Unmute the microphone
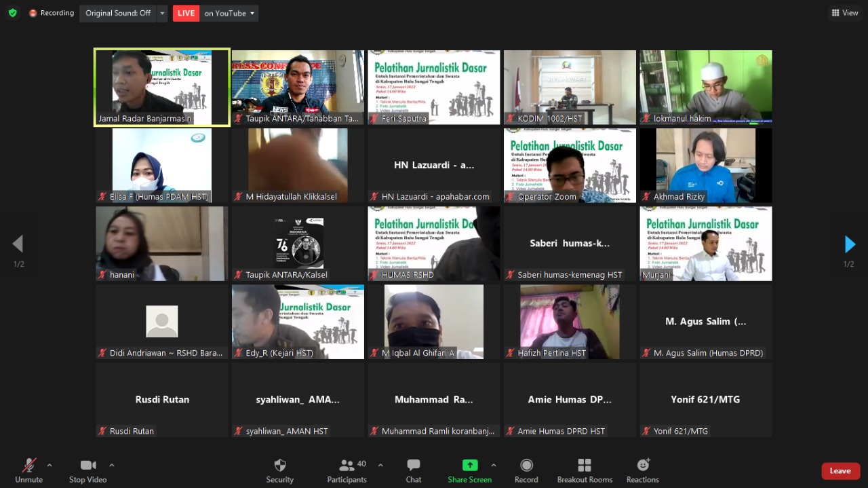The image size is (868, 488). [x=28, y=466]
